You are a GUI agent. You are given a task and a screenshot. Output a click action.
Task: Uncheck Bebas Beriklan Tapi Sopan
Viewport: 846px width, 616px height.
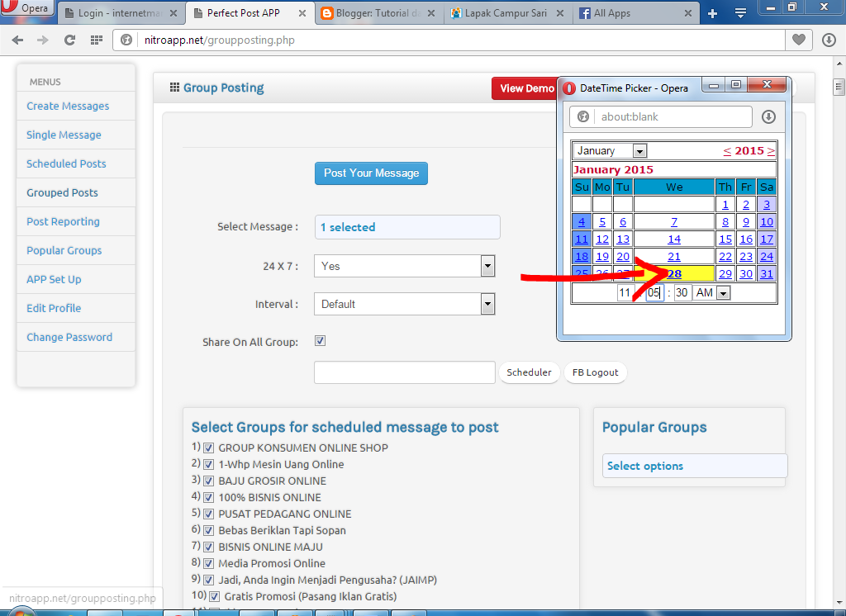[x=209, y=531]
